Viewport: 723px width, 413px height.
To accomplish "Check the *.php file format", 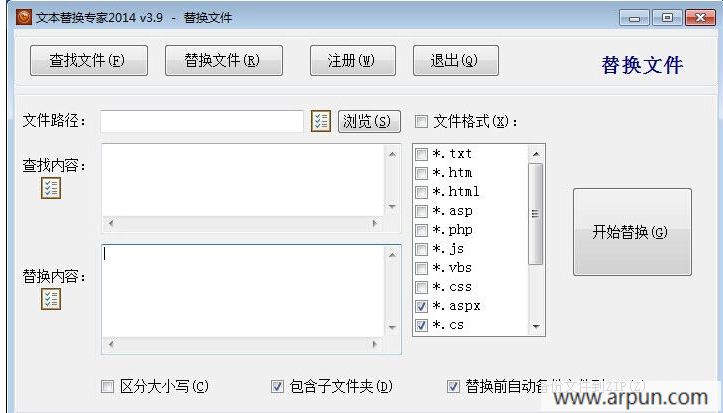I will 421,230.
